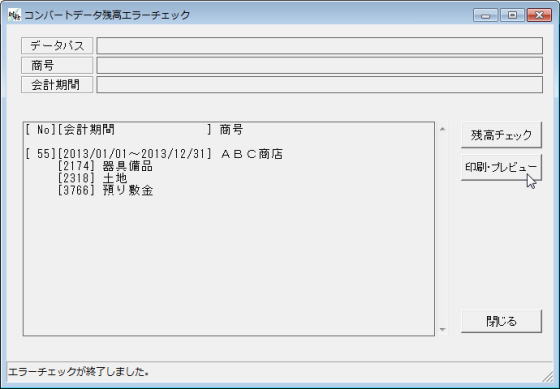Maximize the error check window
The image size is (560, 389).
tap(512, 15)
